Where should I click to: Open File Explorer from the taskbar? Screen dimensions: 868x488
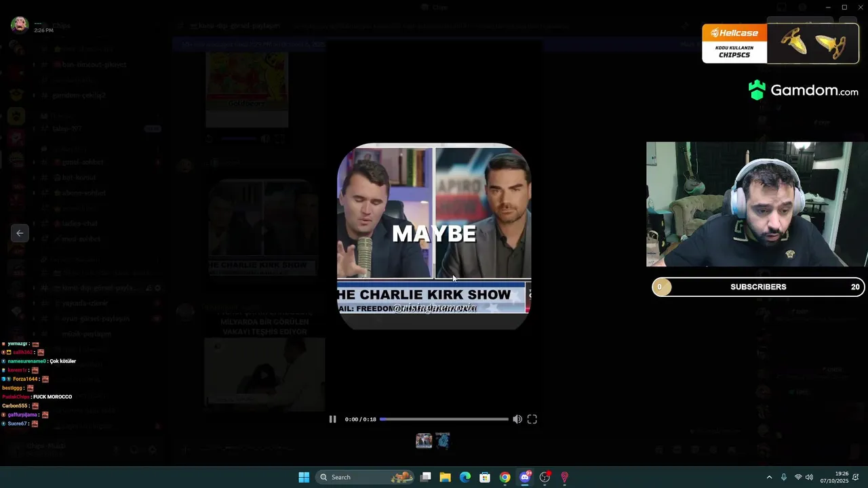pos(446,477)
